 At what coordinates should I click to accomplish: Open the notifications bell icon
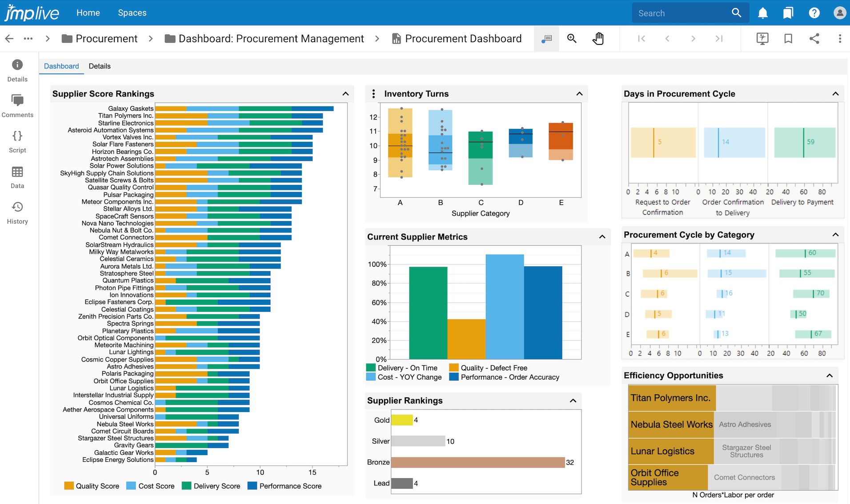tap(763, 13)
